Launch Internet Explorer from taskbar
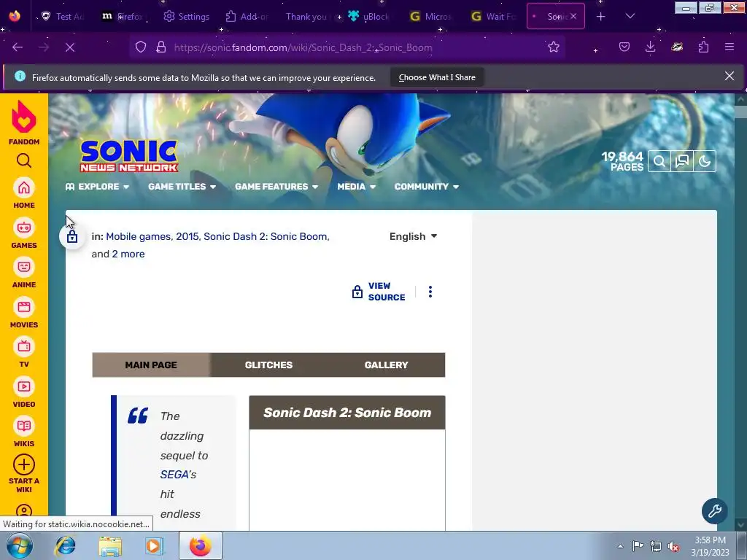747x560 pixels. (65, 545)
